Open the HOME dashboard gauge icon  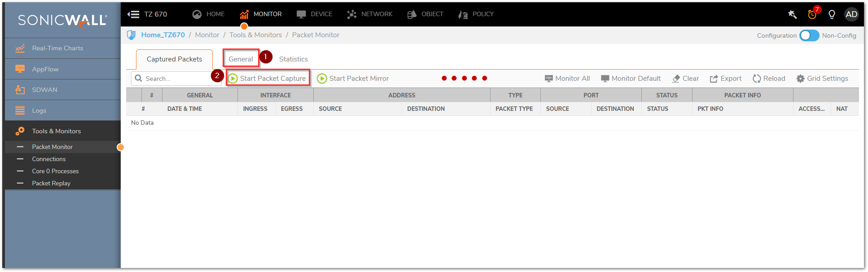click(197, 14)
